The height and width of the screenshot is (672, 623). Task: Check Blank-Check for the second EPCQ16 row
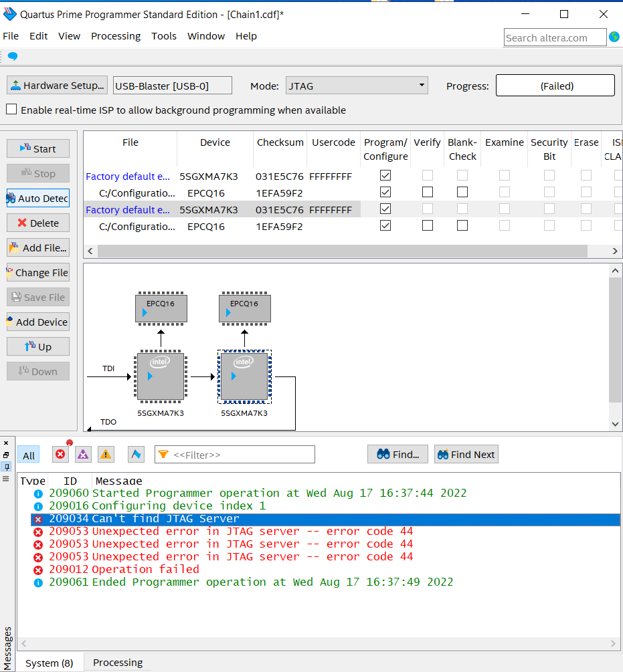tap(462, 226)
